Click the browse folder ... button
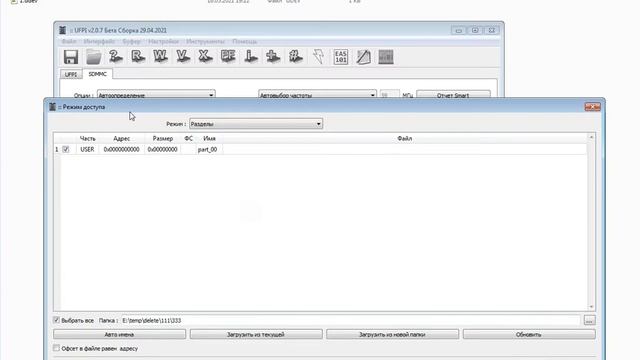 pos(589,320)
